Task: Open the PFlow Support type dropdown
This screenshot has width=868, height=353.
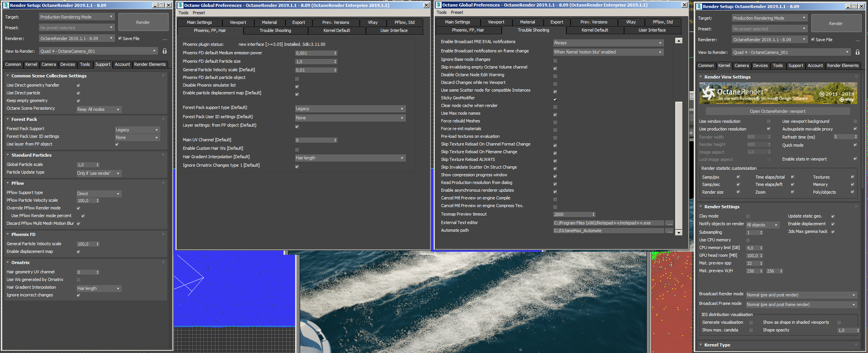Action: [x=99, y=194]
